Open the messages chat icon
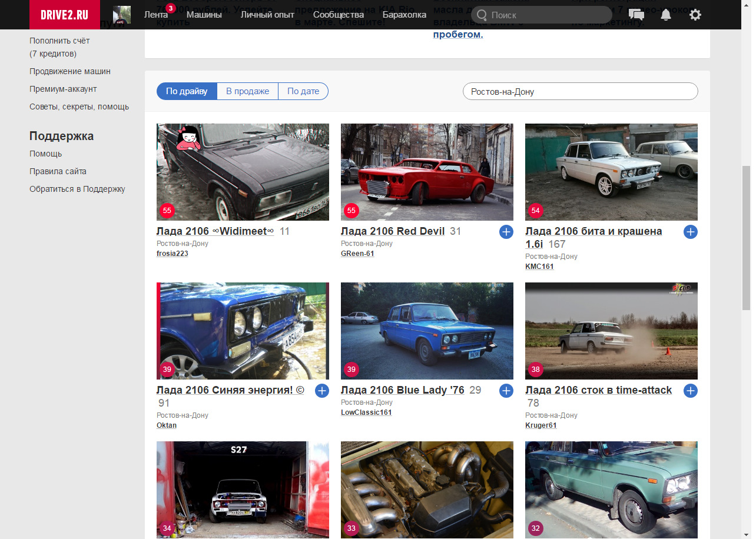 pos(636,15)
